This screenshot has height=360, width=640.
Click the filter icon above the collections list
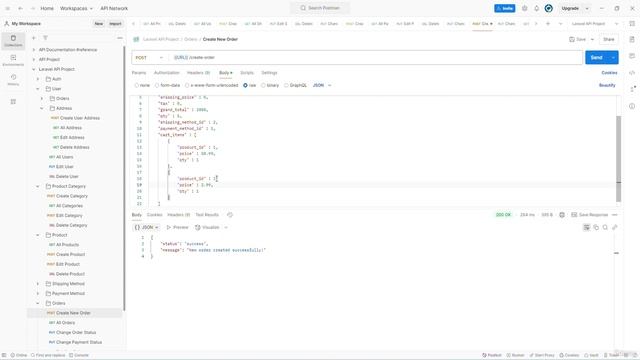pos(45,38)
